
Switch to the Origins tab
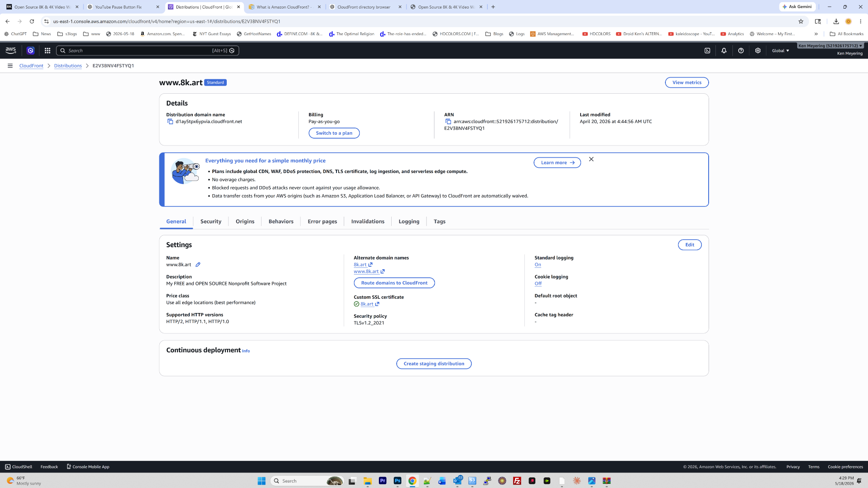point(245,221)
